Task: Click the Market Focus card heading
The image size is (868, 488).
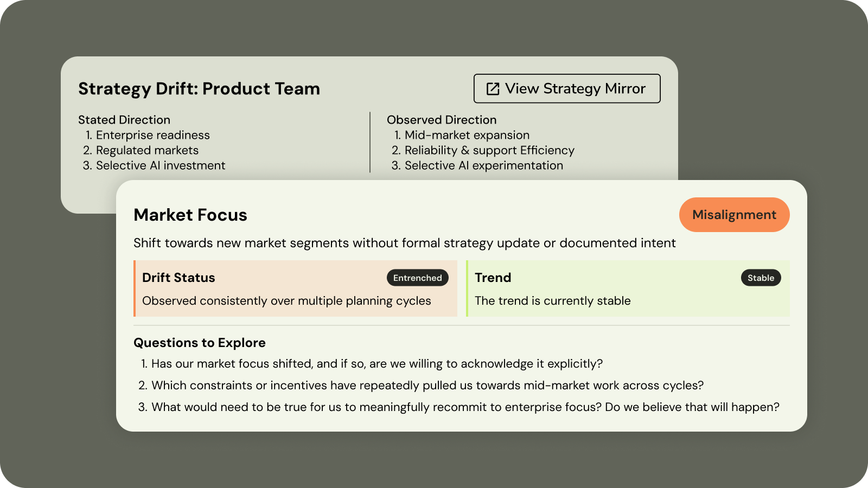Action: click(190, 215)
